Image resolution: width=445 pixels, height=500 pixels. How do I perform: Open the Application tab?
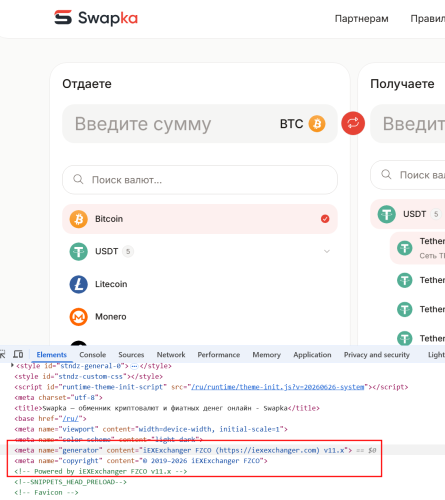click(x=312, y=355)
